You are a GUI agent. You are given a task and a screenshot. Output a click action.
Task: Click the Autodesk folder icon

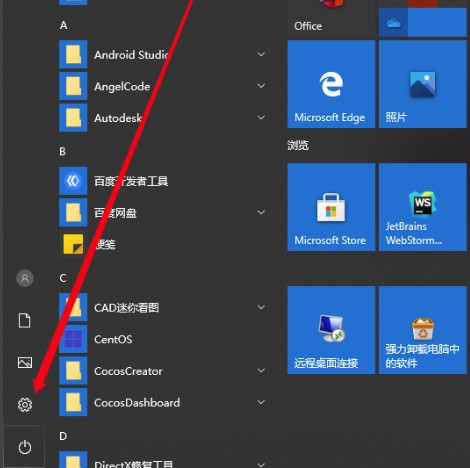(x=73, y=118)
